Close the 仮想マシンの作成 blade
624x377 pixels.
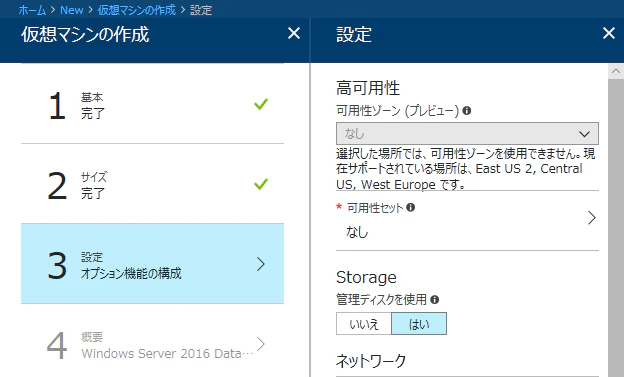(294, 33)
